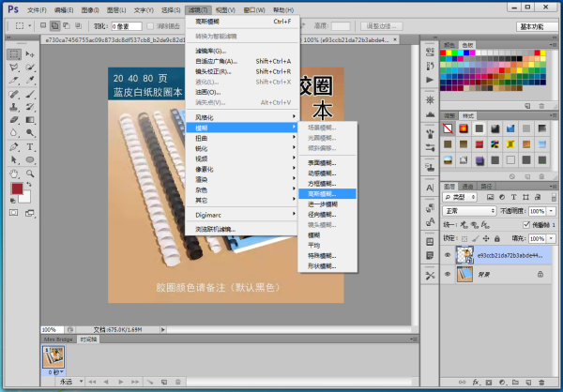
Task: Select the Pen tool
Action: coord(14,147)
